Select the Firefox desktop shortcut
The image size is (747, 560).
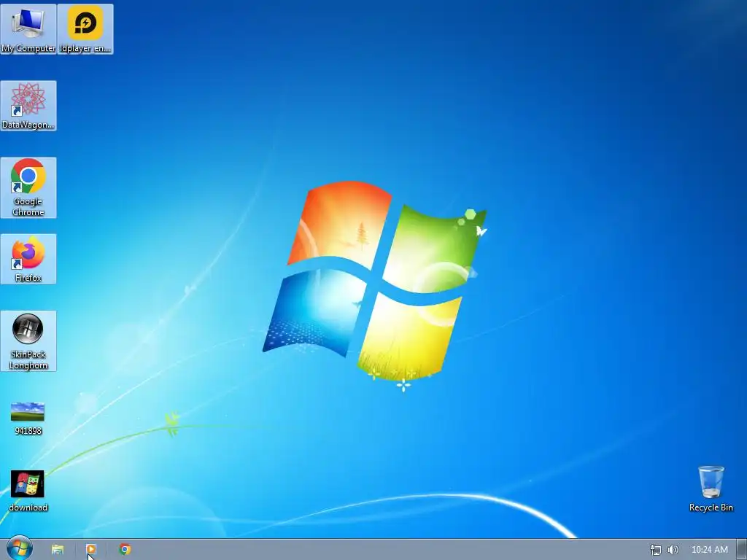[28, 259]
